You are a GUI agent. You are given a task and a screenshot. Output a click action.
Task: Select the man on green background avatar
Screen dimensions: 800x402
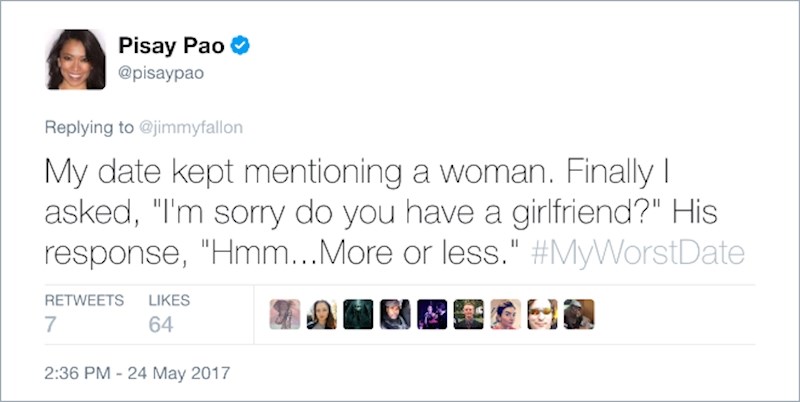(468, 314)
